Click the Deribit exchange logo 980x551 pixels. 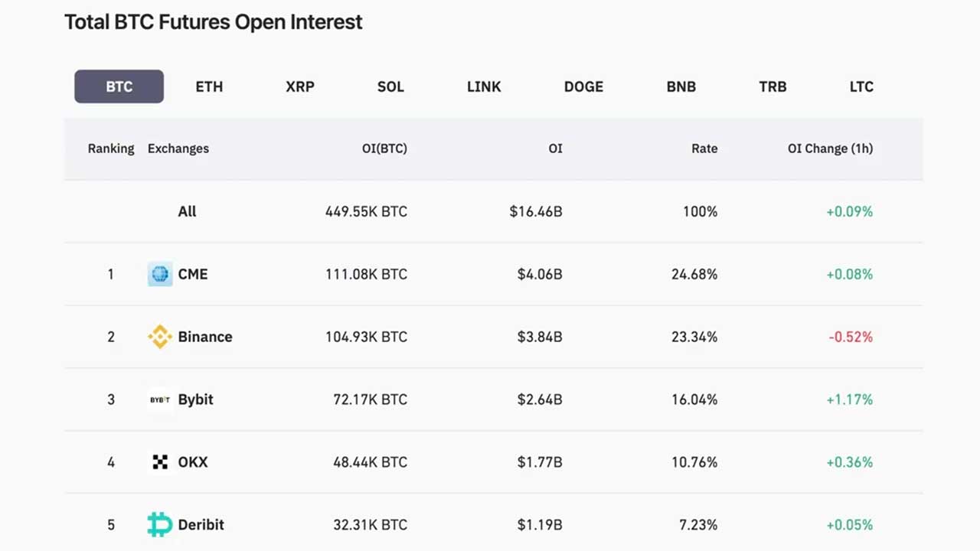(159, 525)
